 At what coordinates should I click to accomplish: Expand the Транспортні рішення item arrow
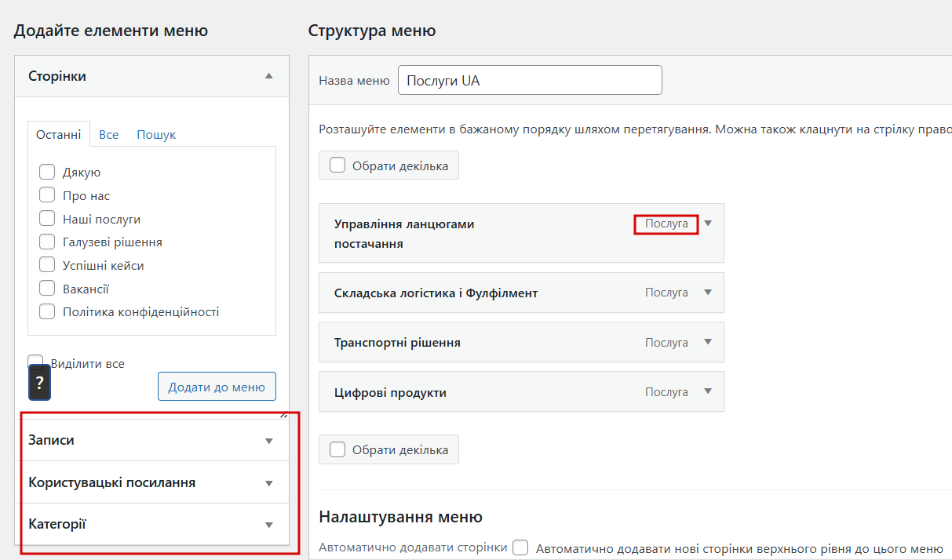click(x=708, y=342)
